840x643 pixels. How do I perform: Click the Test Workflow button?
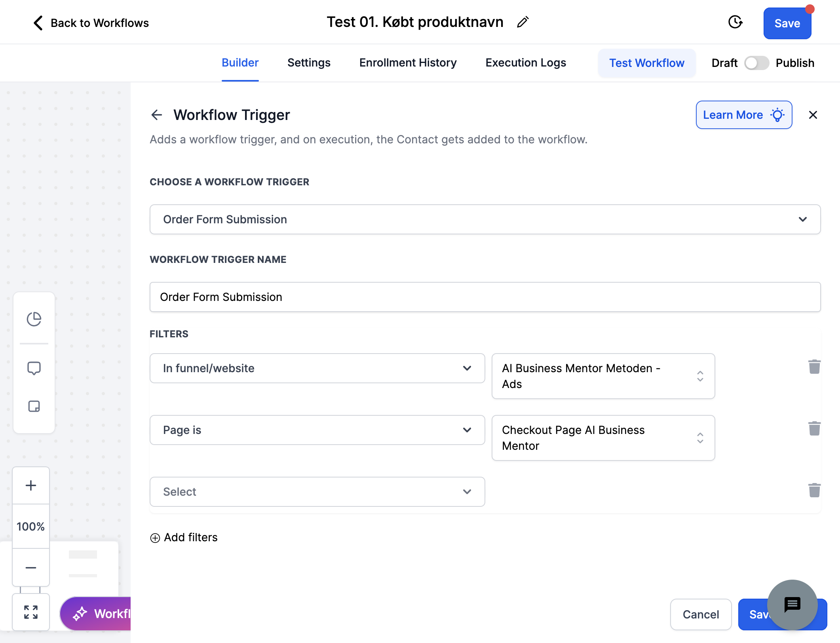(647, 63)
